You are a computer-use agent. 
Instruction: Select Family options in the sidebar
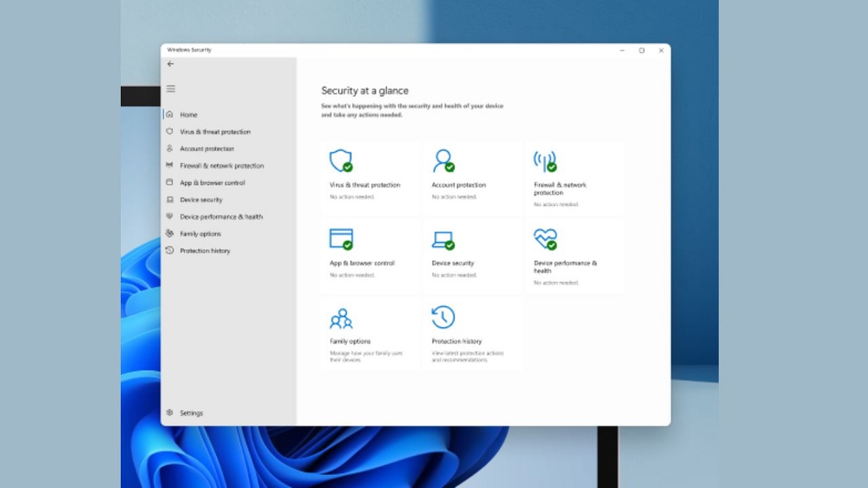pyautogui.click(x=200, y=234)
